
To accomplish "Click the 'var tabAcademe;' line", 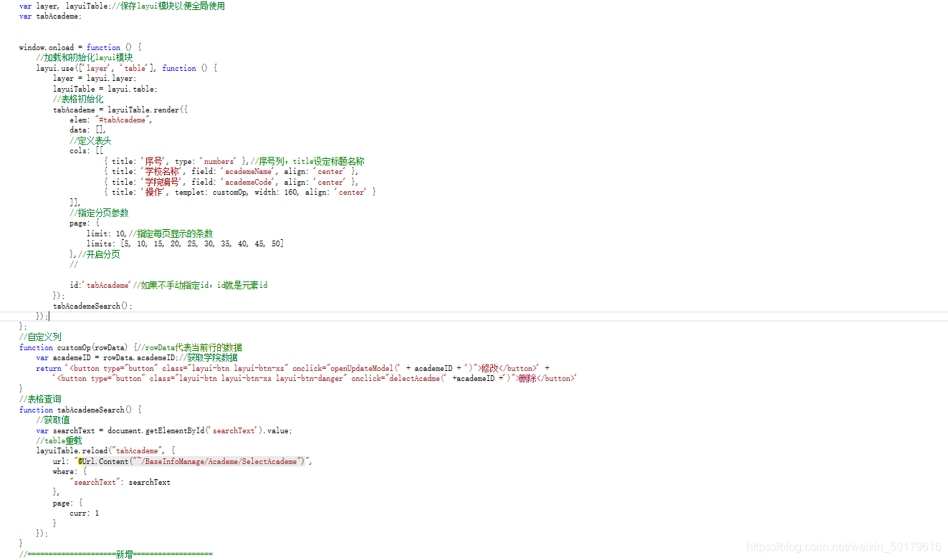I will tap(50, 16).
